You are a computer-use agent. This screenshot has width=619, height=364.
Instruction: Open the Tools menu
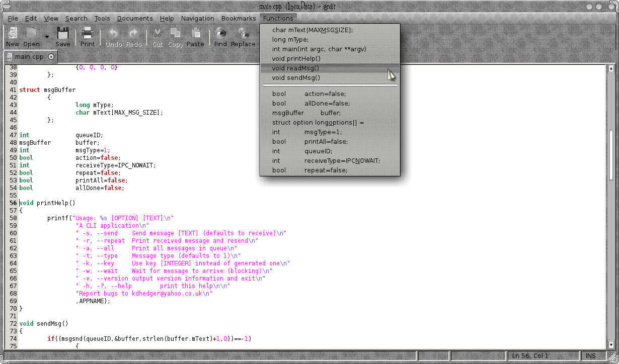pos(102,19)
